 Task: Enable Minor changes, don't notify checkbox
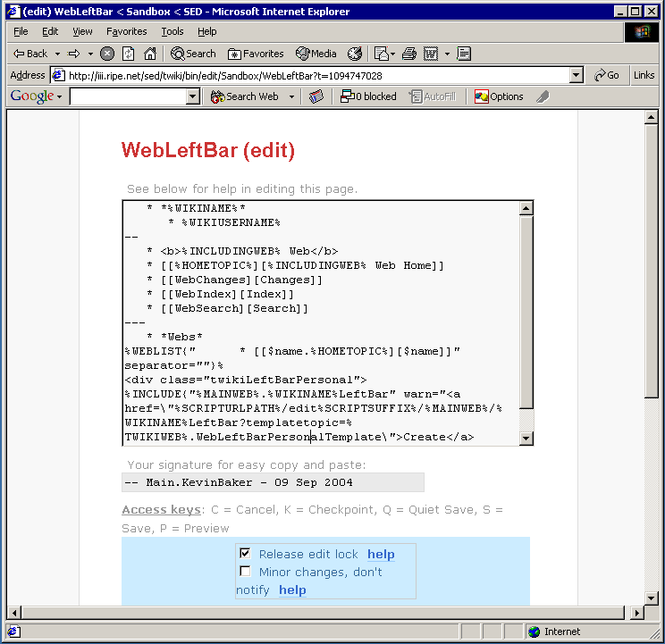[x=246, y=572]
